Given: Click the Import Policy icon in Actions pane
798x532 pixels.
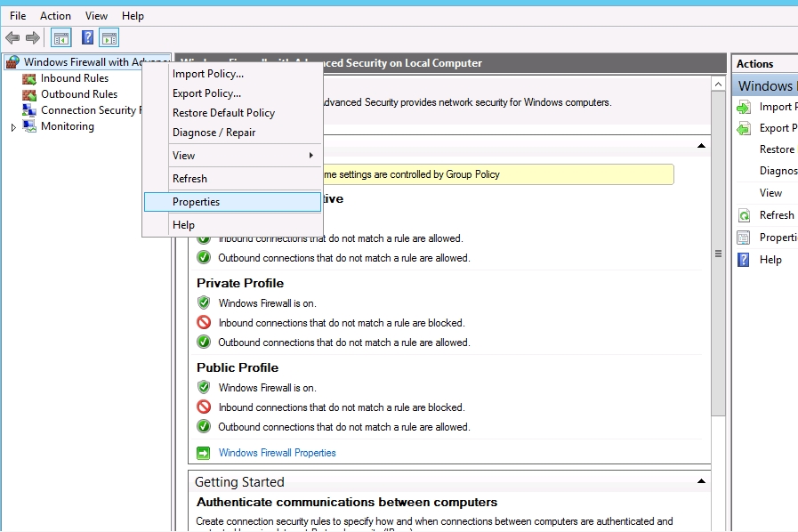Looking at the screenshot, I should 744,107.
